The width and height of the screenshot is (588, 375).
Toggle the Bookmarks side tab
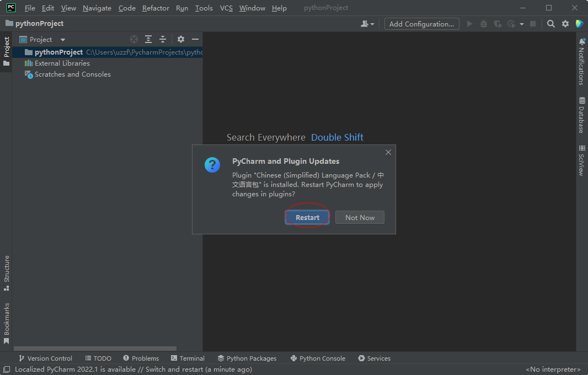(x=7, y=323)
